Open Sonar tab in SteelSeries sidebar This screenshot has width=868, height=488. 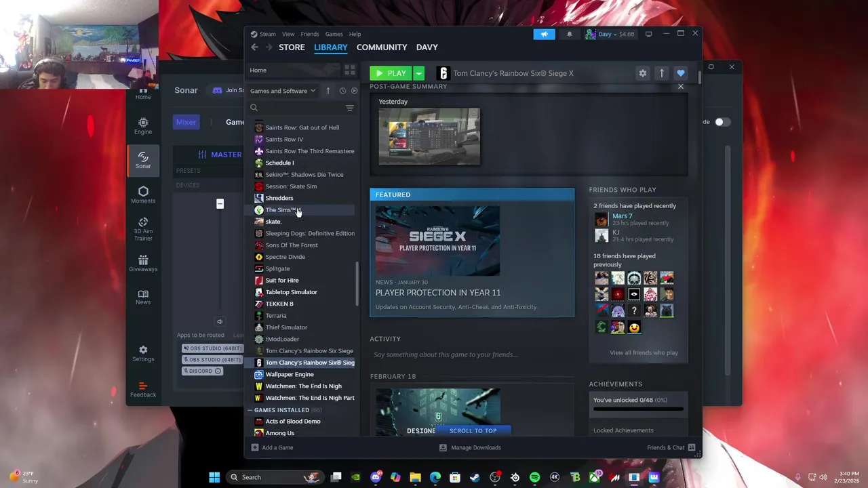[x=143, y=160]
